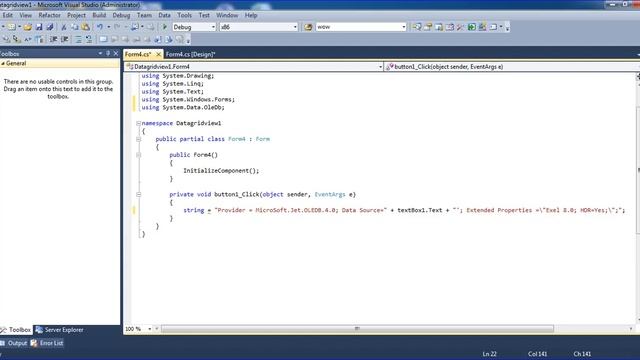
Task: Click the Save All icon
Action: point(50,27)
